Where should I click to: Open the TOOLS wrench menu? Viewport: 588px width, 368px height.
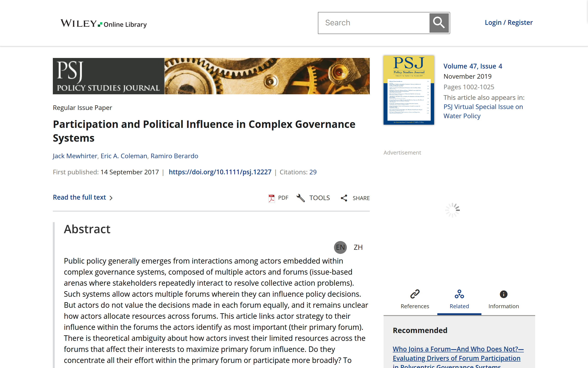(x=313, y=198)
